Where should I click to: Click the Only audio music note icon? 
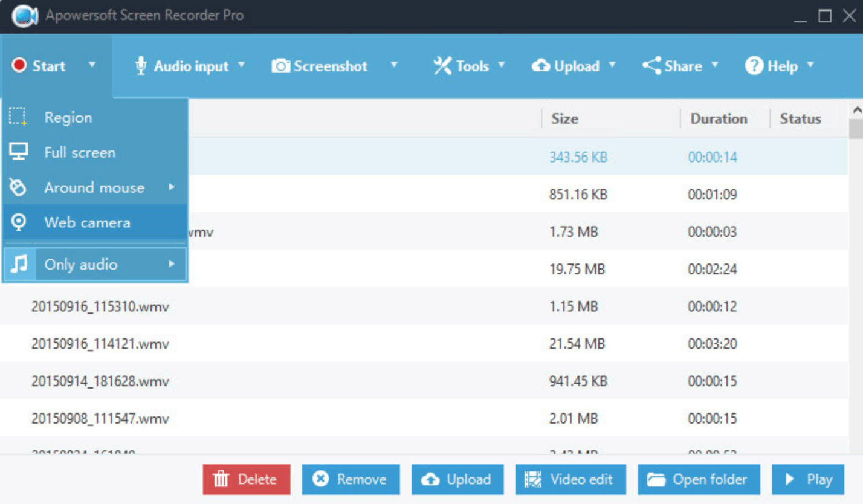[19, 264]
